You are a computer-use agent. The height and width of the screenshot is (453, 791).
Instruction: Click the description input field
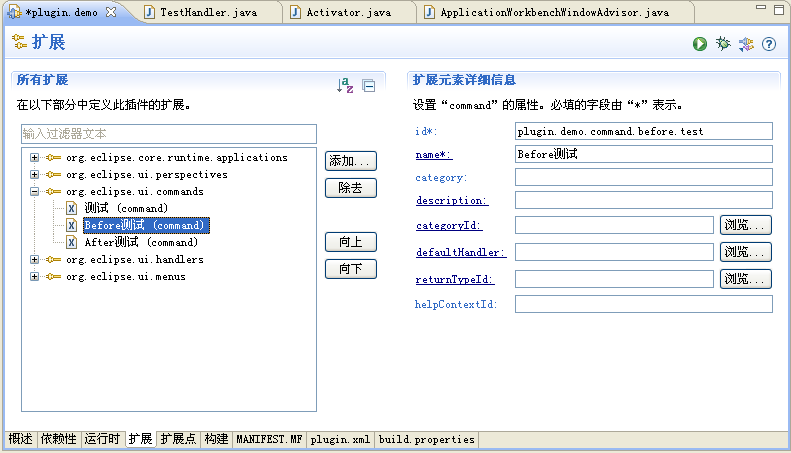(644, 200)
